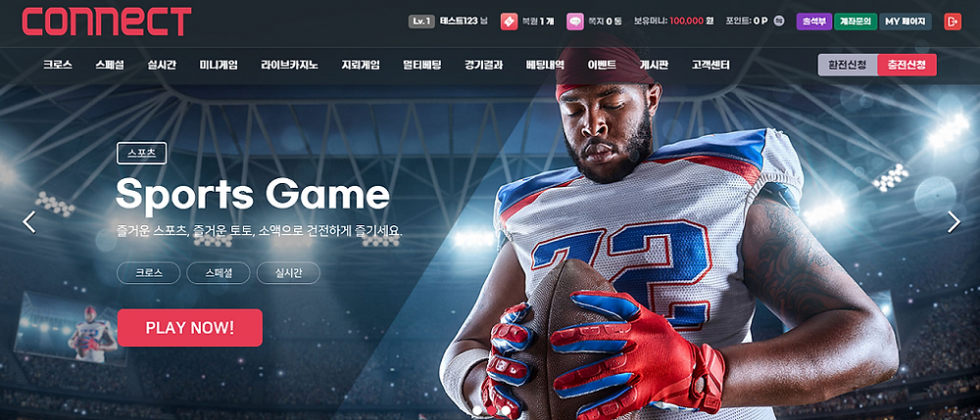Click the gray 환전신청 button
Viewport: 980px width, 420px height.
pos(848,65)
